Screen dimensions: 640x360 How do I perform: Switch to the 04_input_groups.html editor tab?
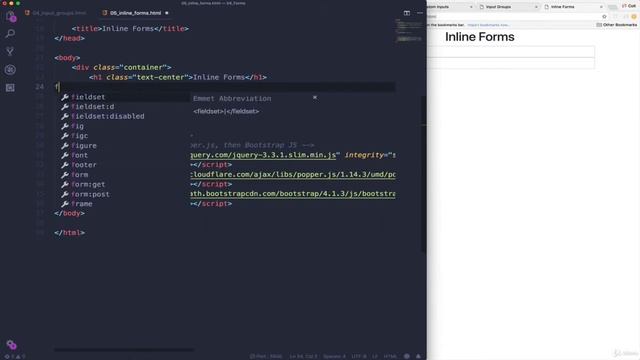[x=56, y=13]
